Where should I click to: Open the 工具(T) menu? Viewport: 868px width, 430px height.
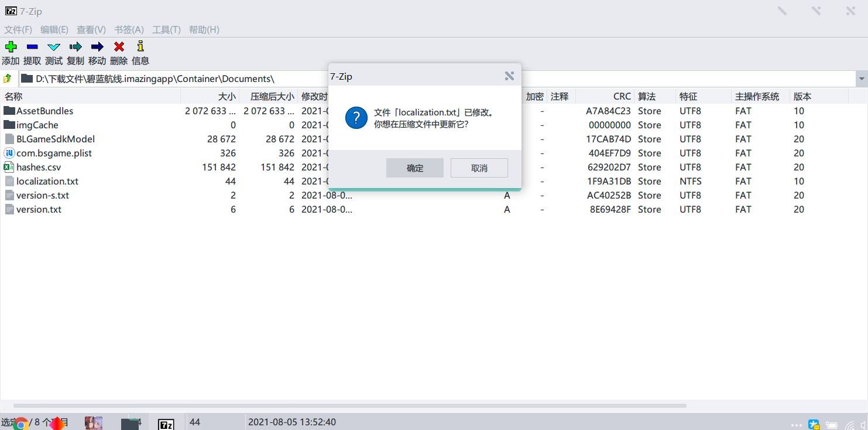click(x=166, y=29)
